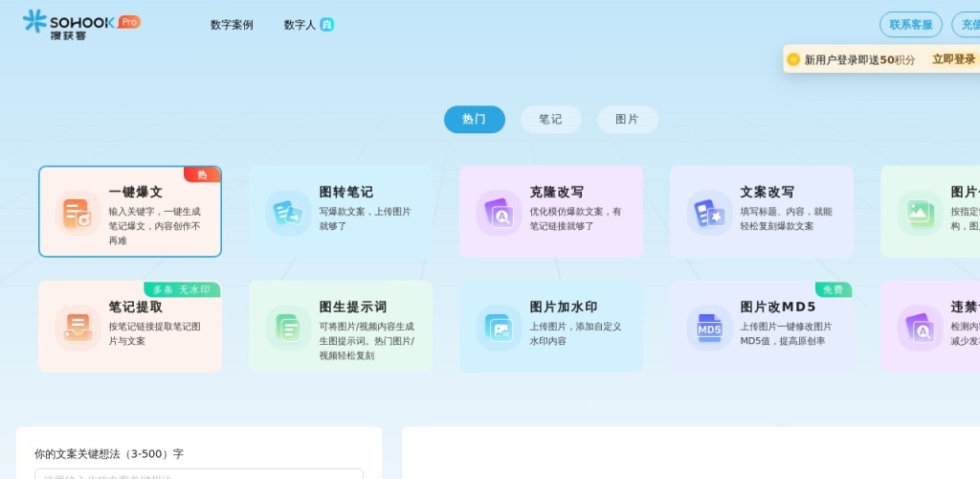Click the 一键爆文 card icon
The width and height of the screenshot is (980, 479).
tap(78, 213)
